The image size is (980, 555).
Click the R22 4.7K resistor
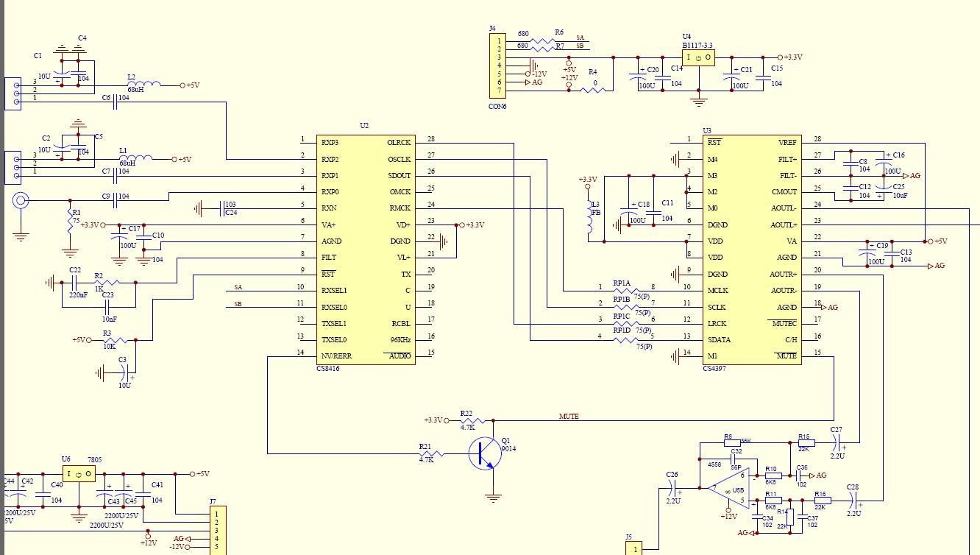(x=468, y=420)
